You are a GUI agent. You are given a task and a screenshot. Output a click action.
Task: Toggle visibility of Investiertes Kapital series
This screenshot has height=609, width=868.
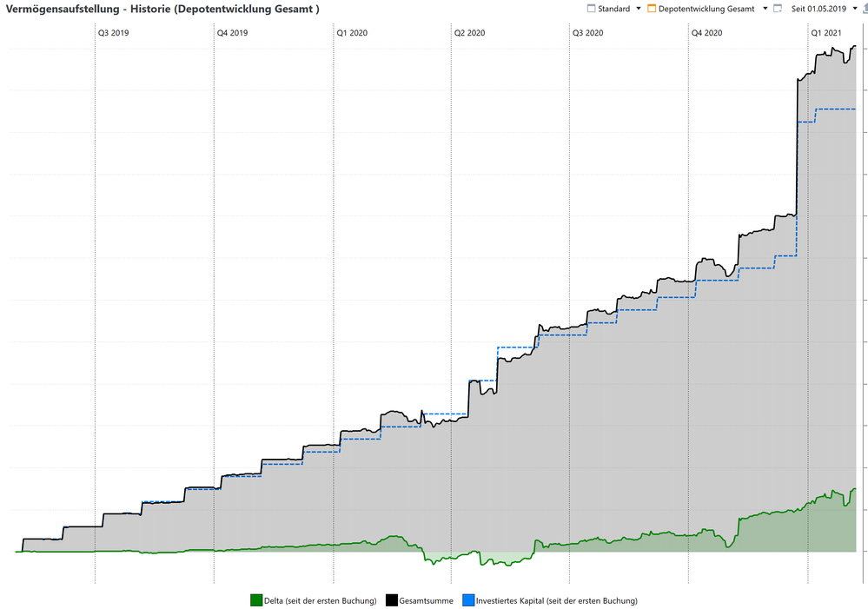tap(556, 600)
